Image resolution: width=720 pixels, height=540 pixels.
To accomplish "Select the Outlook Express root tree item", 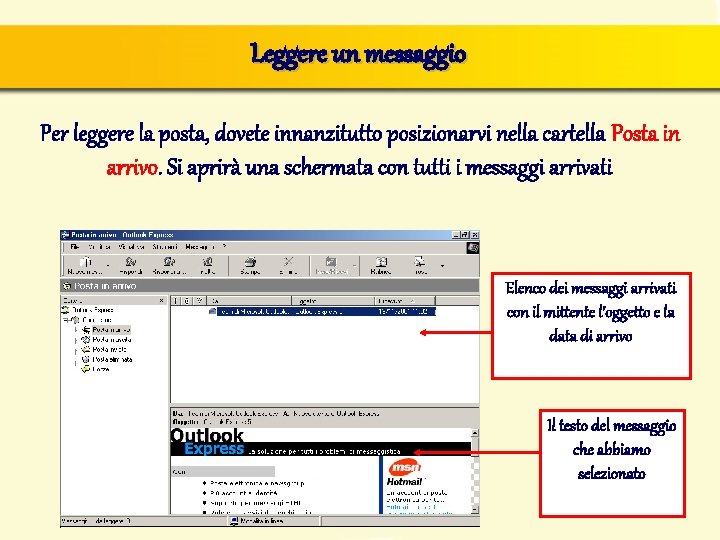I will point(88,310).
